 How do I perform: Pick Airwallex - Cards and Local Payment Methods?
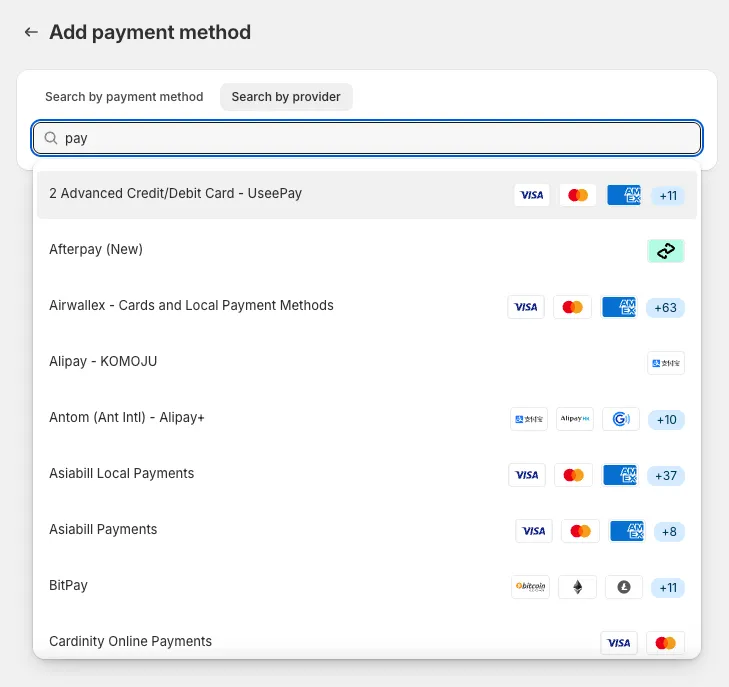[367, 307]
